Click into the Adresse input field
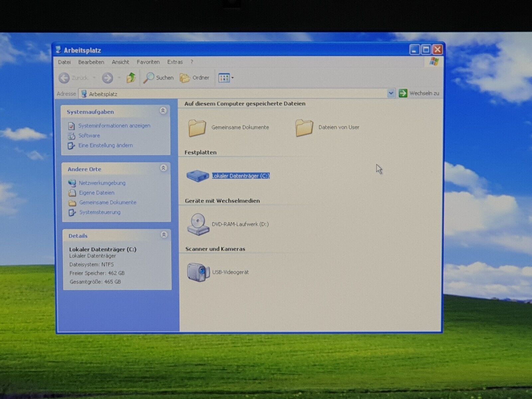This screenshot has width=532, height=399. click(233, 94)
